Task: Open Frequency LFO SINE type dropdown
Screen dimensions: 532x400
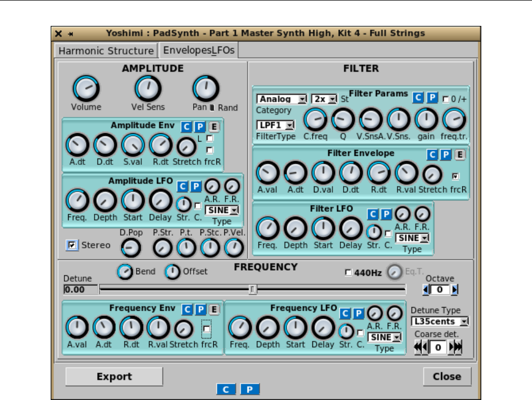Action: coord(385,337)
